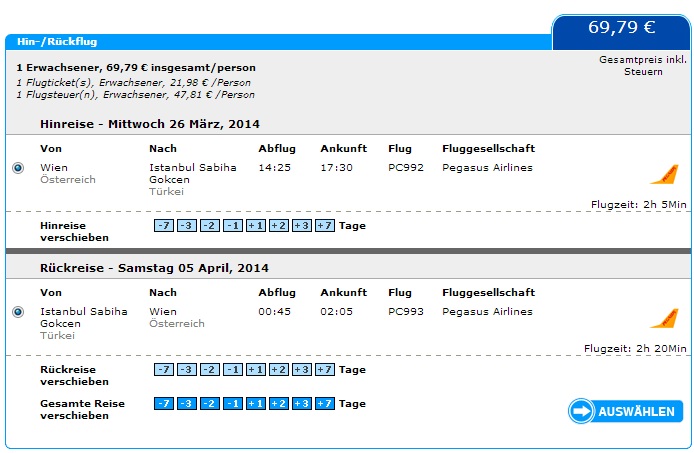Shift Gesamte Reise by +1 day
The height and width of the screenshot is (453, 694).
256,403
